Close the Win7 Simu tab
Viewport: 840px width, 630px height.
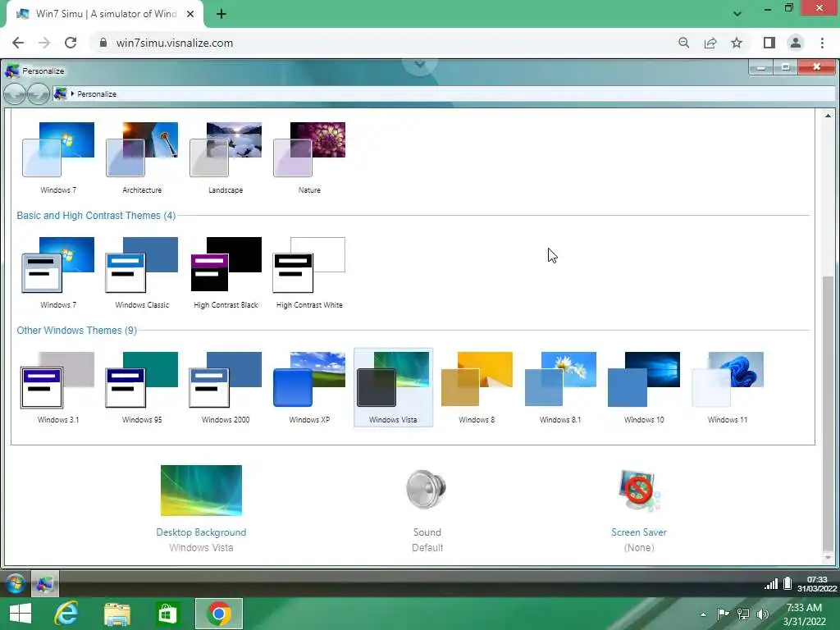(x=190, y=14)
